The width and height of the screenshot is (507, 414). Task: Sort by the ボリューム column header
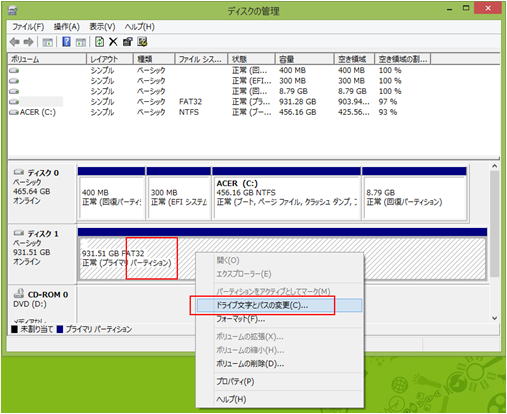[47, 59]
